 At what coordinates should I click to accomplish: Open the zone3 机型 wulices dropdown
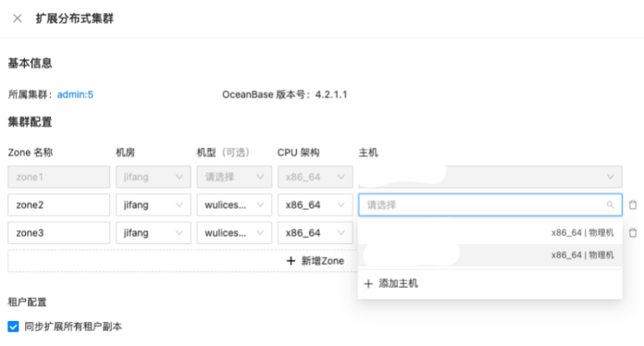point(234,233)
